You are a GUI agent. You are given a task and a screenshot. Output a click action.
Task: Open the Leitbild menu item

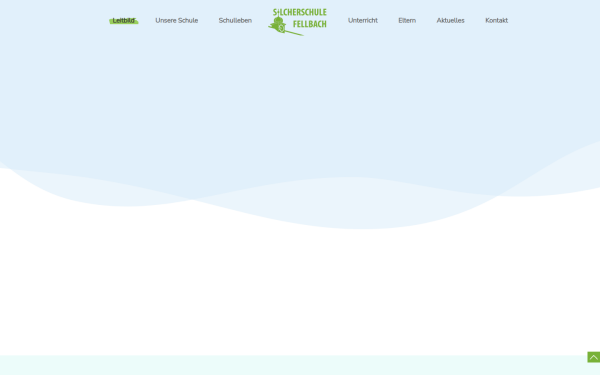click(x=124, y=21)
